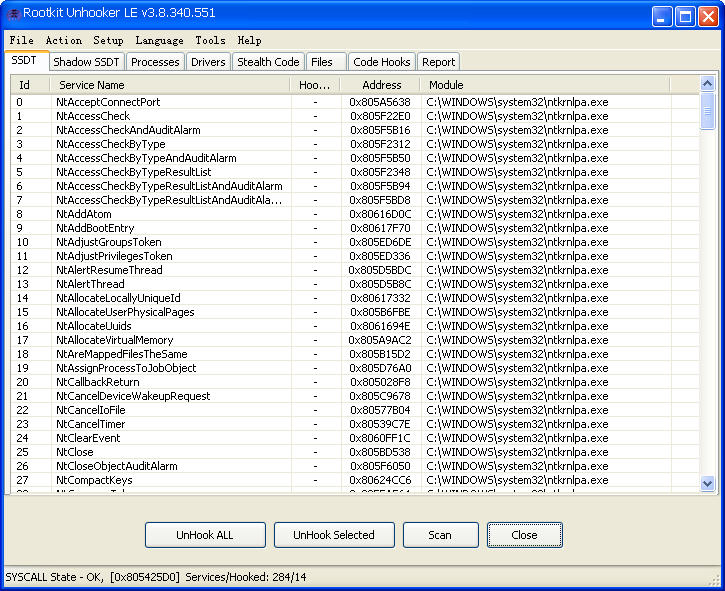Select the NtAllocateUserPhysicalPages row
The width and height of the screenshot is (725, 591).
point(355,312)
